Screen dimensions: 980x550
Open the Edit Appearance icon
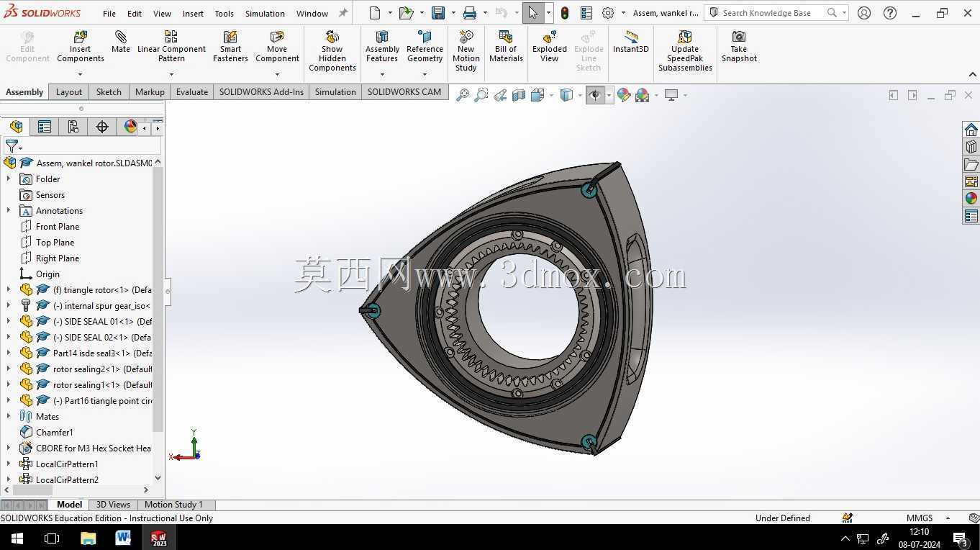coord(623,95)
